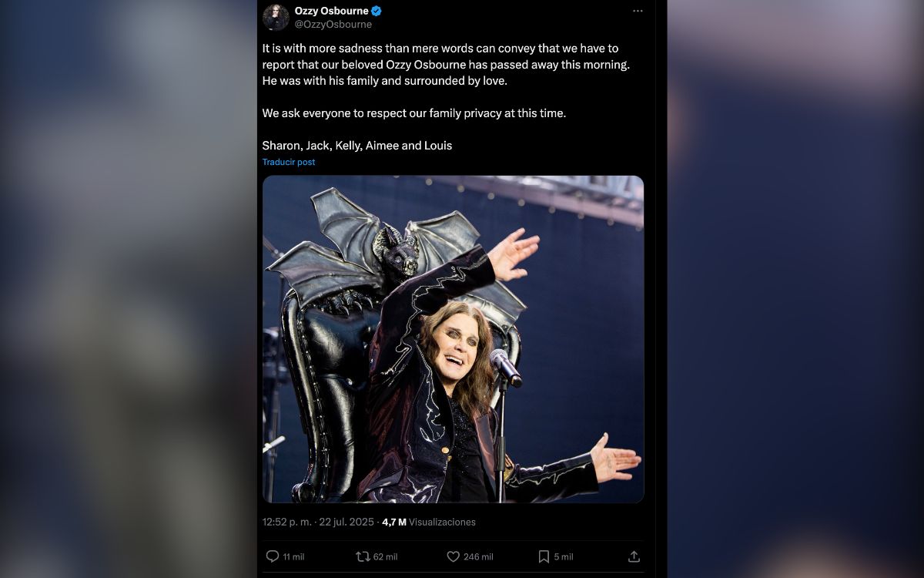Screen dimensions: 924x578
Task: Click the blue verified badge
Action: (377, 11)
